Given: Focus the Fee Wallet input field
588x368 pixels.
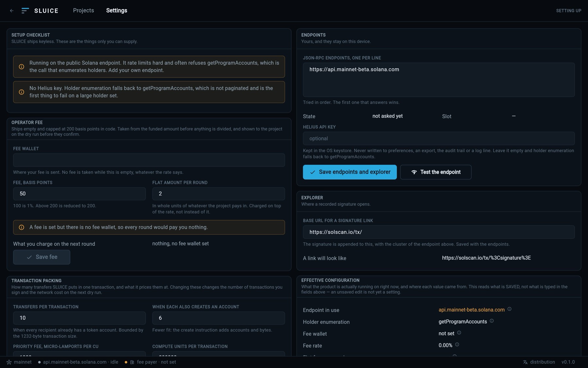Looking at the screenshot, I should click(x=149, y=160).
